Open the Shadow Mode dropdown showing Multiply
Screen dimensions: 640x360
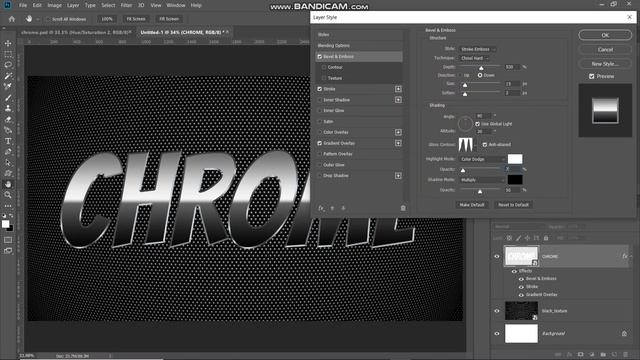pyautogui.click(x=482, y=180)
